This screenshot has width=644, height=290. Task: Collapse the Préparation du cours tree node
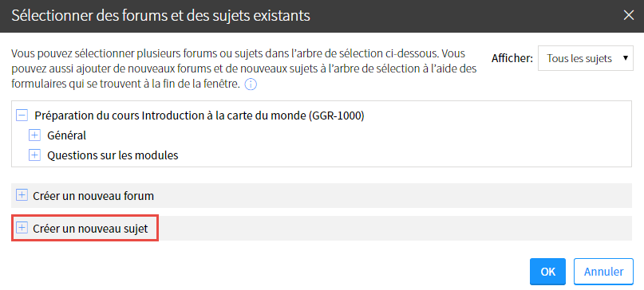22,116
